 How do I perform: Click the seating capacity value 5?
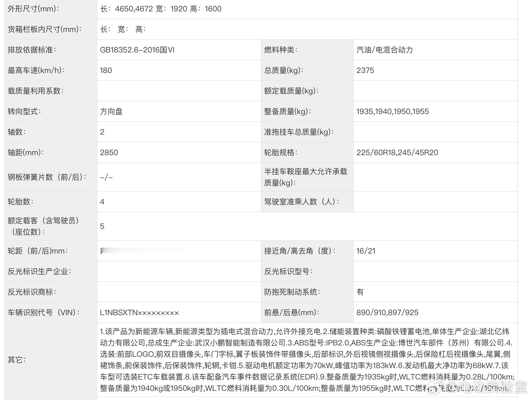(102, 226)
